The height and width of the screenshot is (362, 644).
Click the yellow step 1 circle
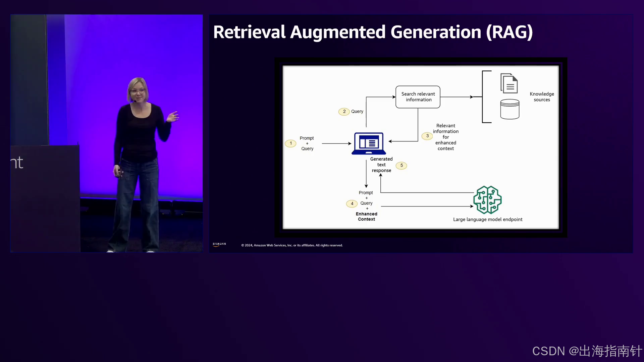coord(290,143)
